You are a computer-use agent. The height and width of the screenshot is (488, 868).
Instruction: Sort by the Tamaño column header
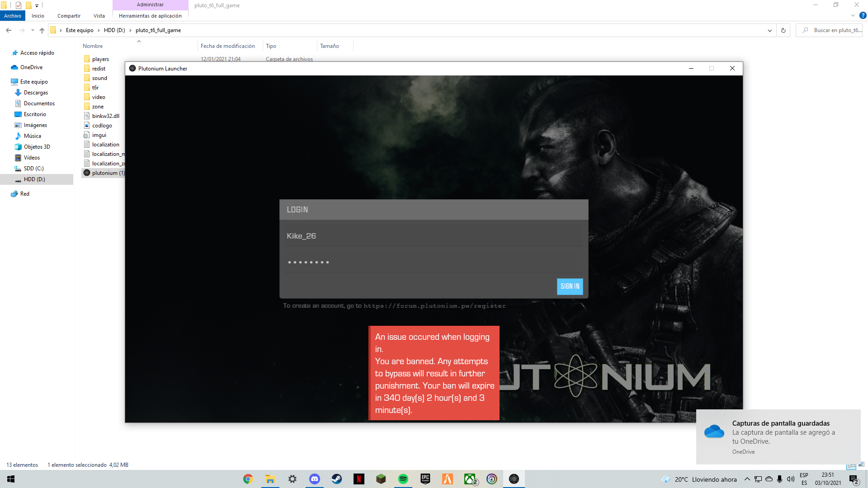point(330,46)
